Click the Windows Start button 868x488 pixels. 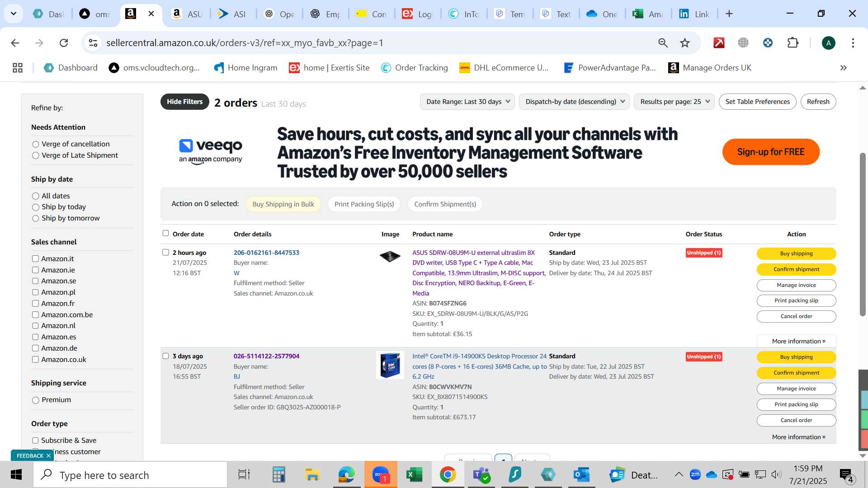point(16,475)
